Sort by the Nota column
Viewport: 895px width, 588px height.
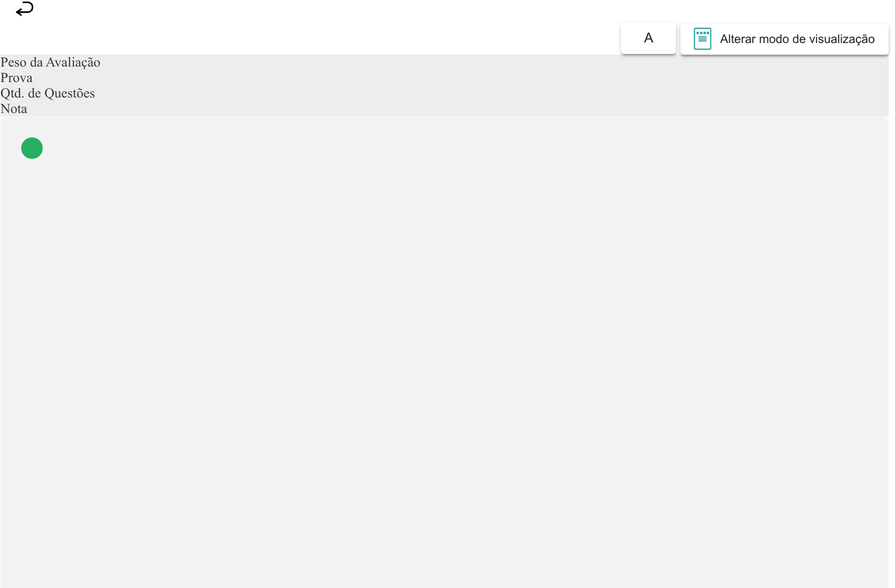pyautogui.click(x=14, y=109)
